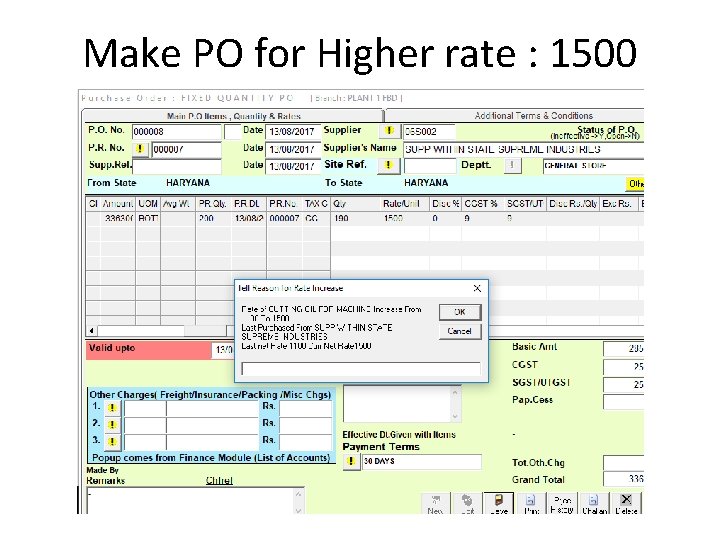The image size is (720, 540).
Task: Switch to Additional Terms & Conditions tab
Action: pyautogui.click(x=515, y=116)
